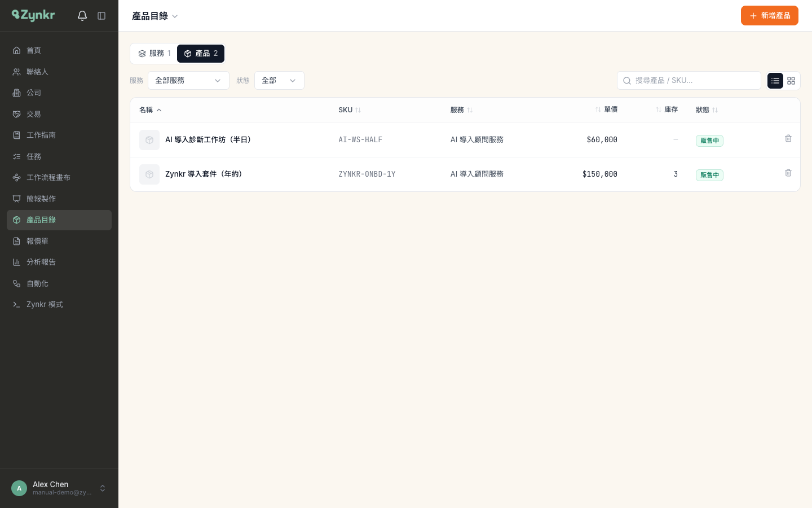Viewport: 812px width, 508px height.
Task: Delete Zynkr 導入套件 product
Action: tap(788, 173)
